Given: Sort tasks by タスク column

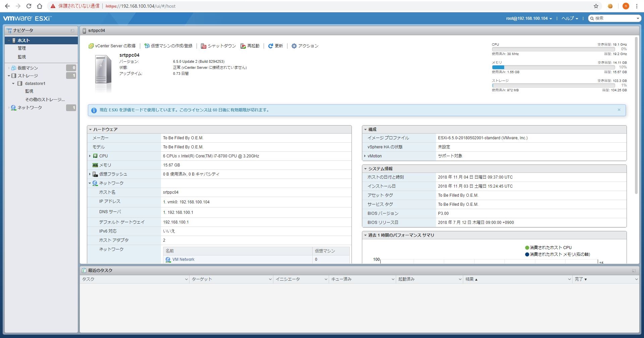Looking at the screenshot, I should (135, 279).
